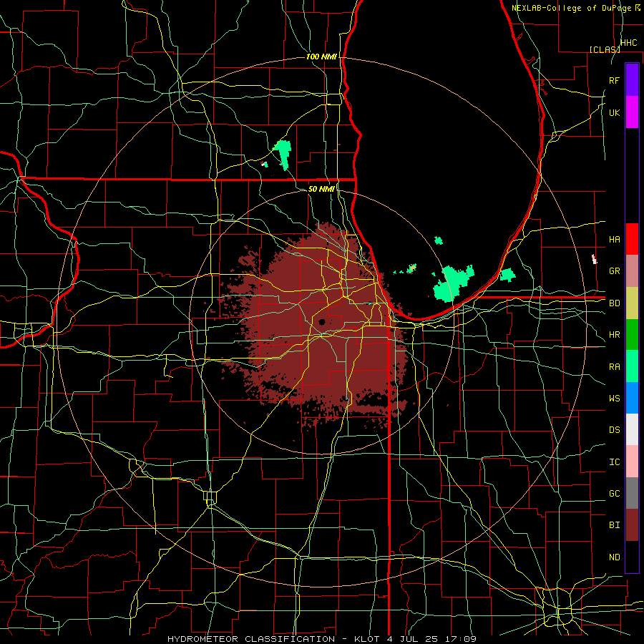644x644 pixels.
Task: Click the 'HHC' product code text
Action: pos(629,43)
